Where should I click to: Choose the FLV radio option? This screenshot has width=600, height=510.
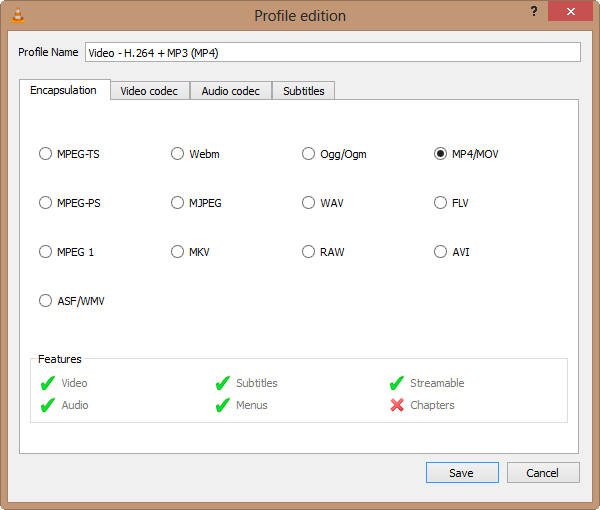click(440, 203)
